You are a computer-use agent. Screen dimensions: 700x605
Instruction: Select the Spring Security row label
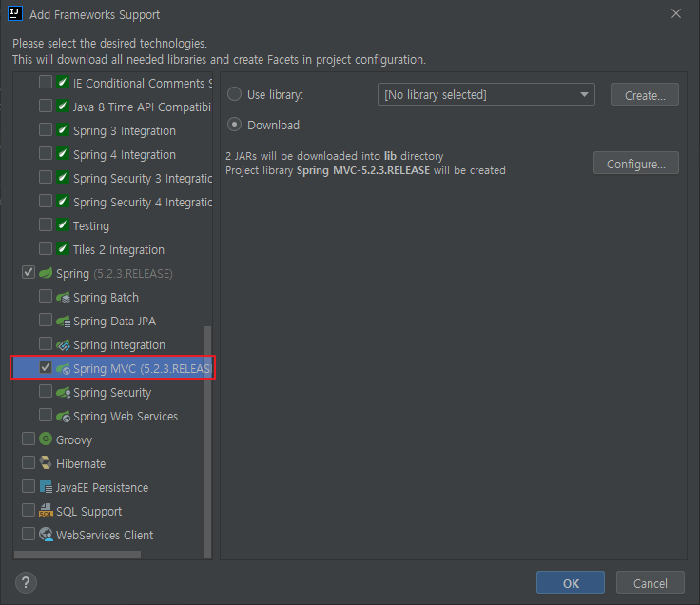112,393
